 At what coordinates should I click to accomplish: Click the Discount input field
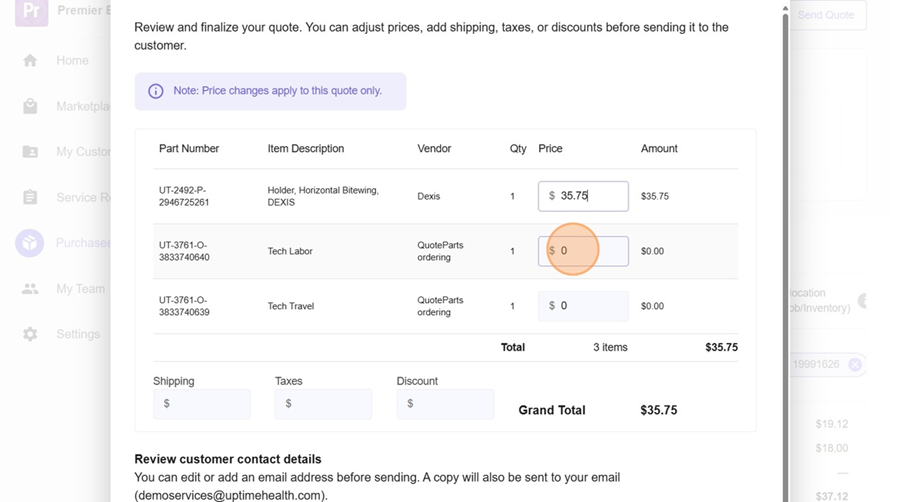(446, 404)
